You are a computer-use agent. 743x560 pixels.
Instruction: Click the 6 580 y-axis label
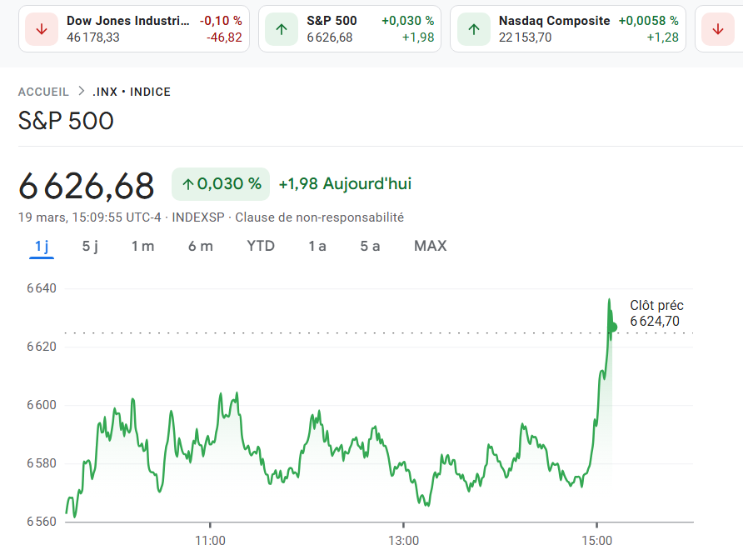click(41, 463)
